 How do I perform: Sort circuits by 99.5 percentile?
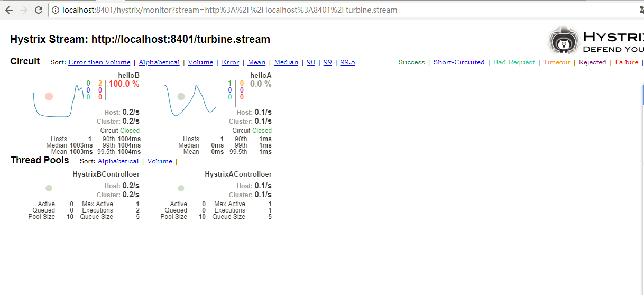pyautogui.click(x=347, y=62)
